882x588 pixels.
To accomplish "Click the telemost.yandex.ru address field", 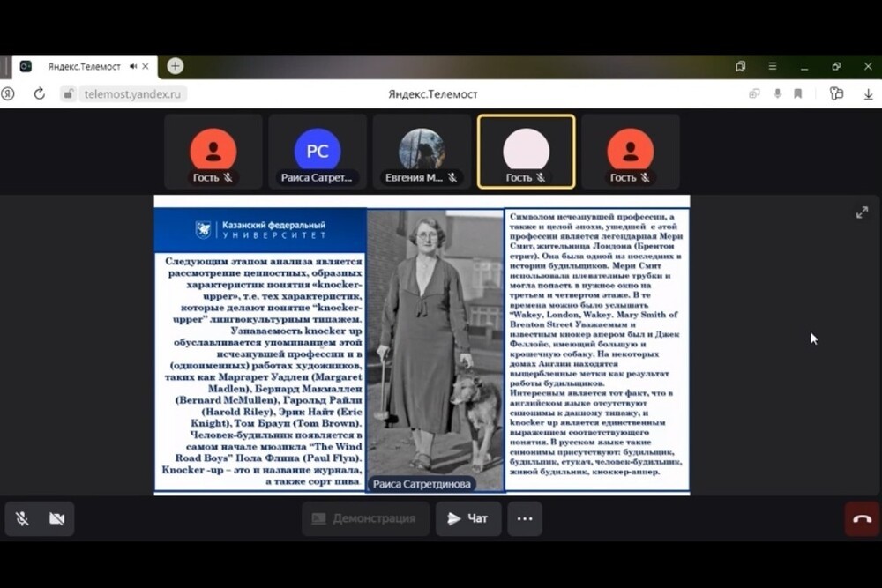I will pyautogui.click(x=132, y=93).
